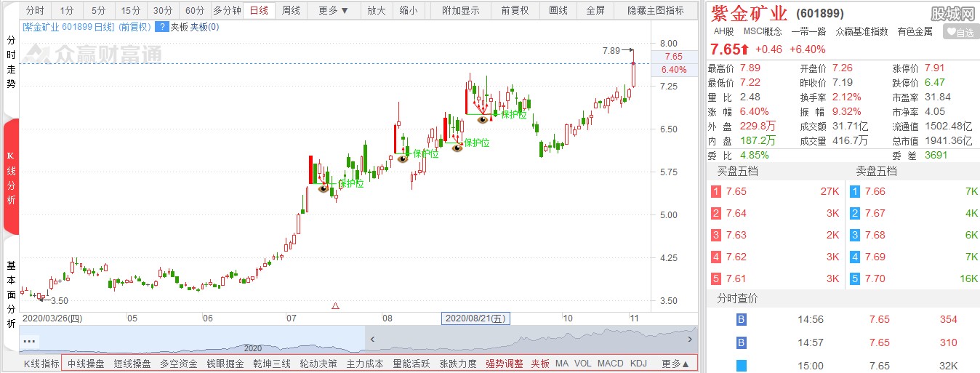Select the KDJ indicator
Image resolution: width=980 pixels, height=373 pixels.
[x=638, y=364]
